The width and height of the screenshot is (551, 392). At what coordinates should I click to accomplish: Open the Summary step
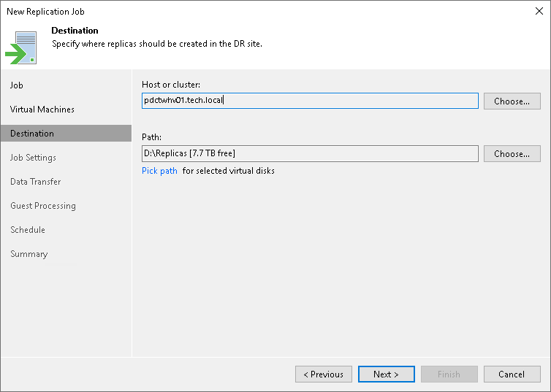(x=28, y=254)
